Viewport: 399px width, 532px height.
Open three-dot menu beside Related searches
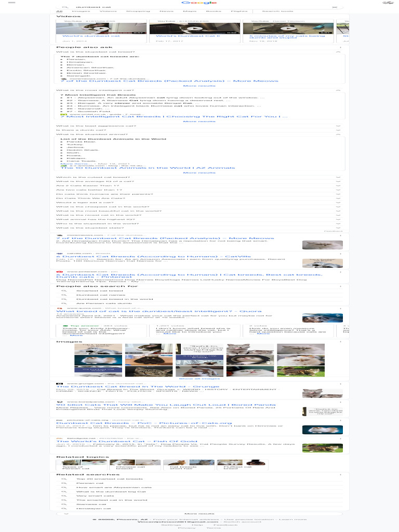point(341,475)
